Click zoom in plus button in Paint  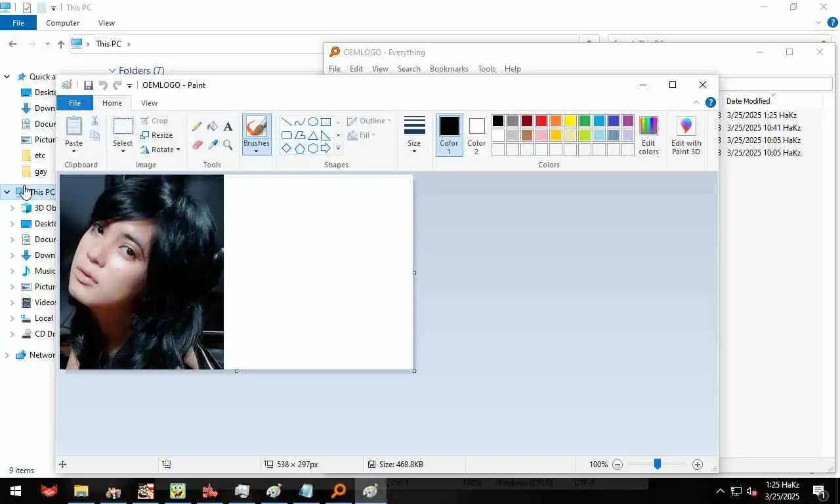click(x=698, y=465)
